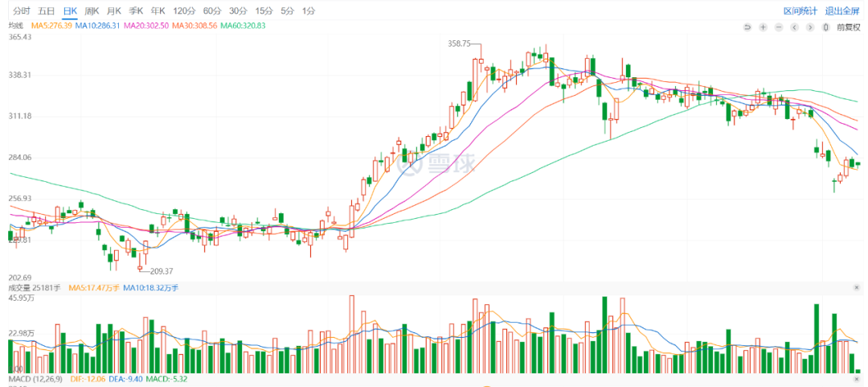Close the MACD indicator panel

[858, 379]
